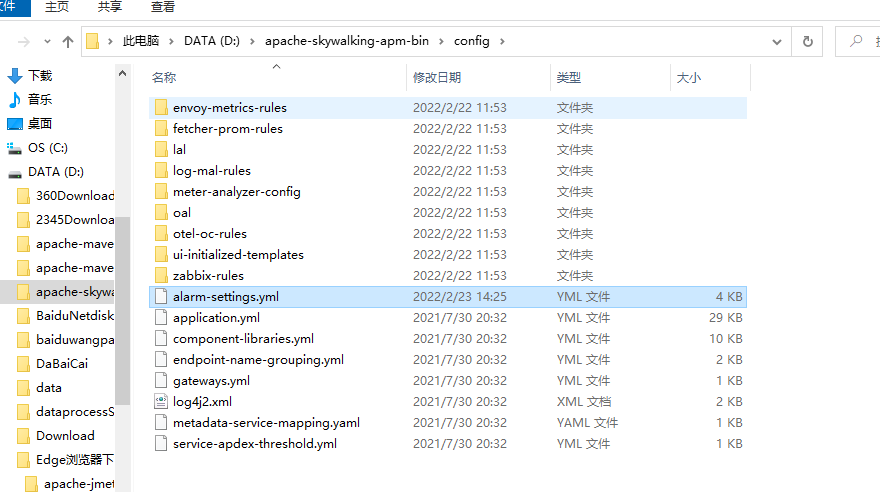Expand chevron after apache-skywalking-apm-bin breadcrumb
Viewport: 880px width, 492px height.
[441, 42]
